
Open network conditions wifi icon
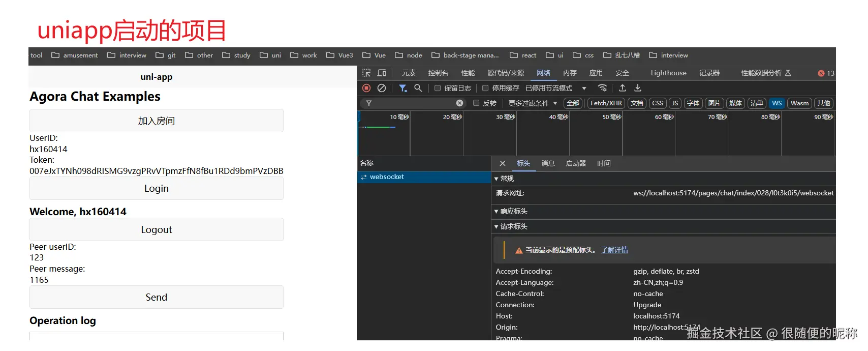(x=602, y=88)
